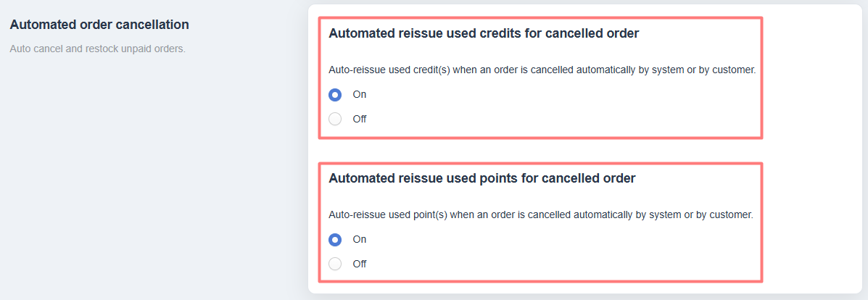
Task: Select the On radio for credits reissue
Action: pyautogui.click(x=335, y=94)
